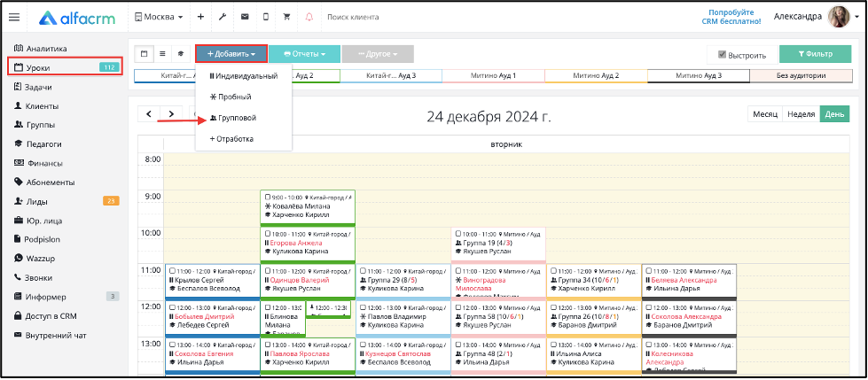The height and width of the screenshot is (380, 868).
Task: Open the wrench settings icon
Action: click(x=223, y=17)
